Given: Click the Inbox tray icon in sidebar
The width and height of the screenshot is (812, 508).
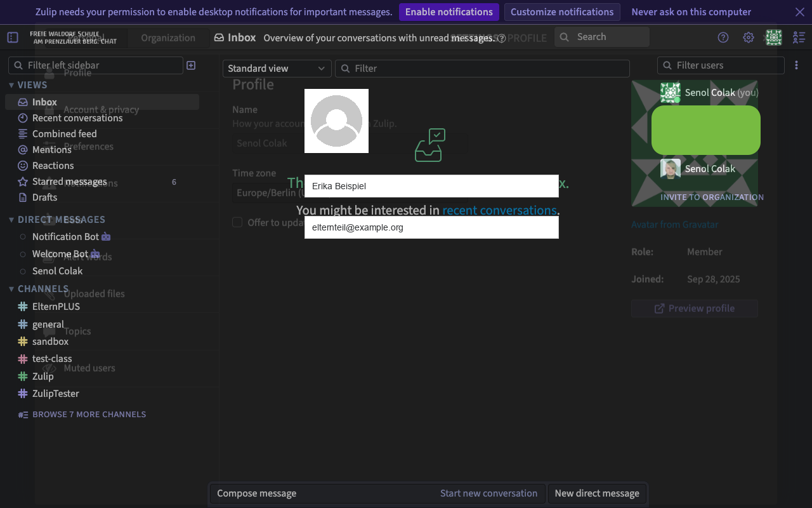Looking at the screenshot, I should [23, 102].
